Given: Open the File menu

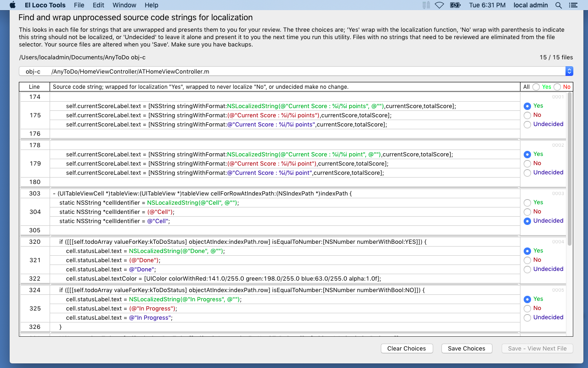Looking at the screenshot, I should coord(79,5).
